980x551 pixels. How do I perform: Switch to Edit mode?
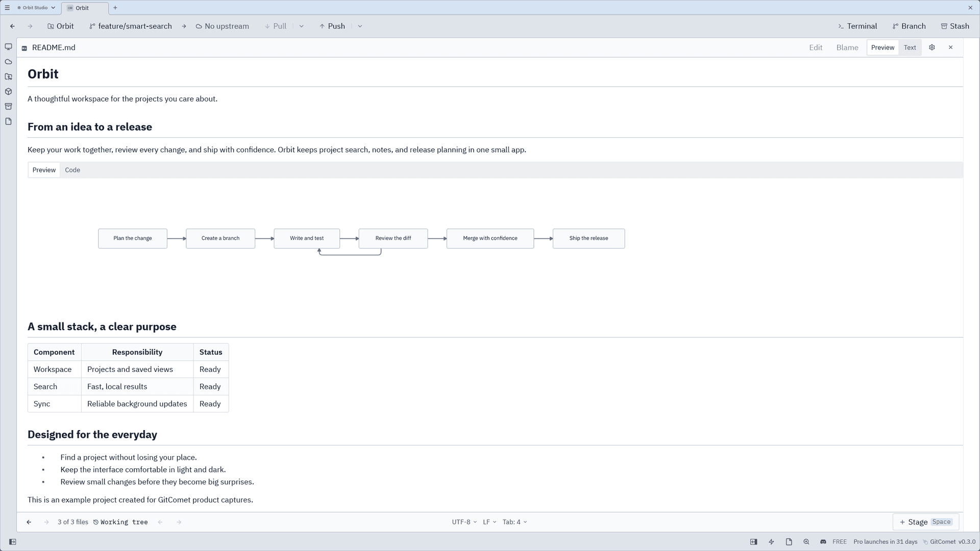816,47
